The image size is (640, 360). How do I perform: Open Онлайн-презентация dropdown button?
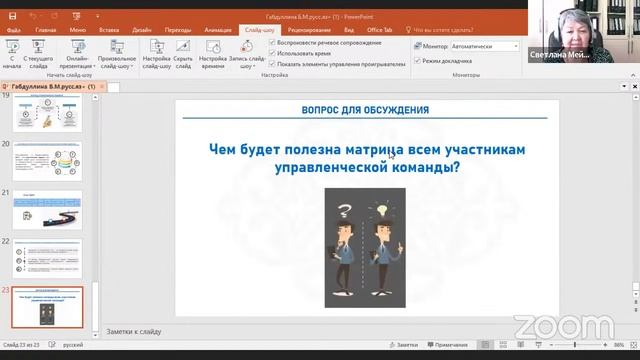click(77, 54)
